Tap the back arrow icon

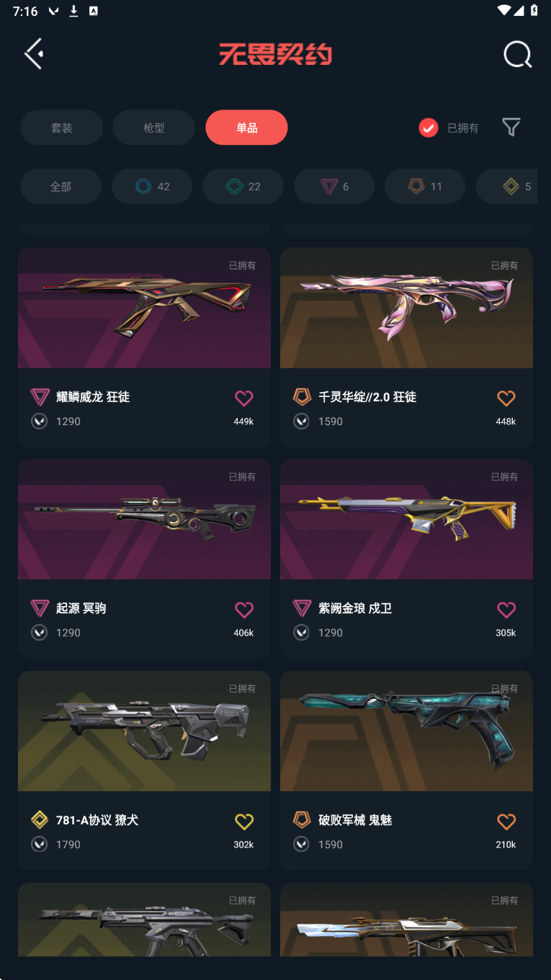[x=34, y=54]
